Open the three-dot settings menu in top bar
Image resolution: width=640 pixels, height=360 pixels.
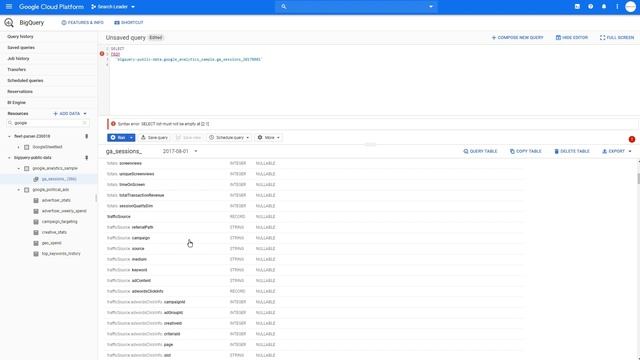pyautogui.click(x=617, y=7)
